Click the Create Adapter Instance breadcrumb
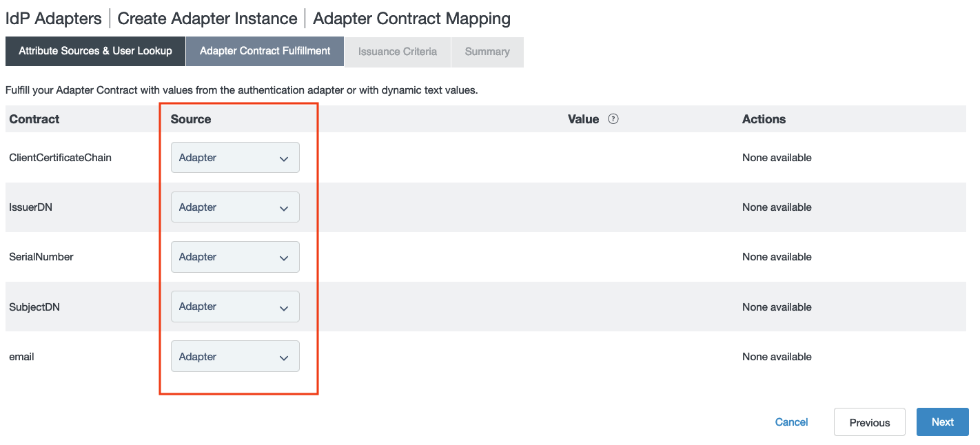This screenshot has height=445, width=980. (x=207, y=19)
